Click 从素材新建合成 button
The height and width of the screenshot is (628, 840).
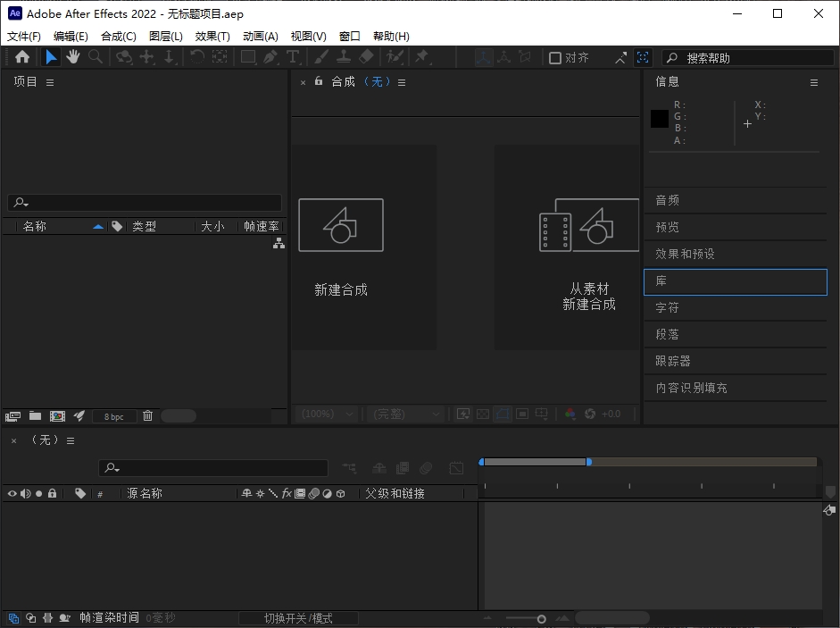pos(588,247)
